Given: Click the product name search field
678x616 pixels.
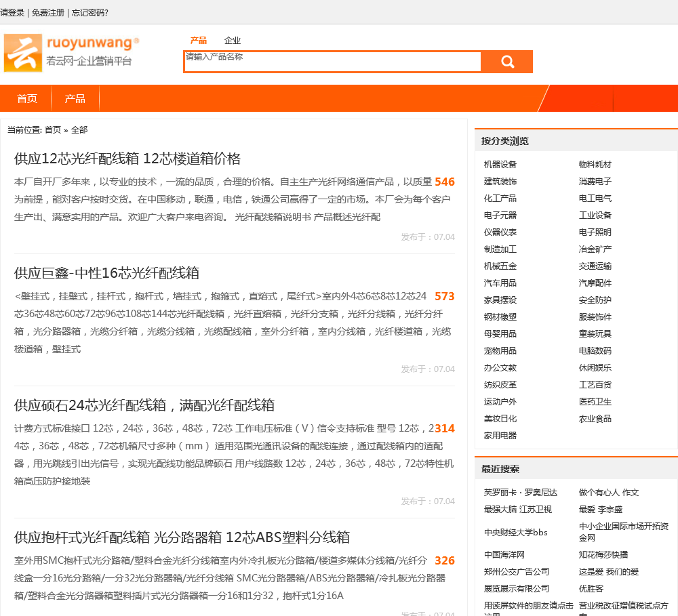Looking at the screenshot, I should (x=332, y=62).
